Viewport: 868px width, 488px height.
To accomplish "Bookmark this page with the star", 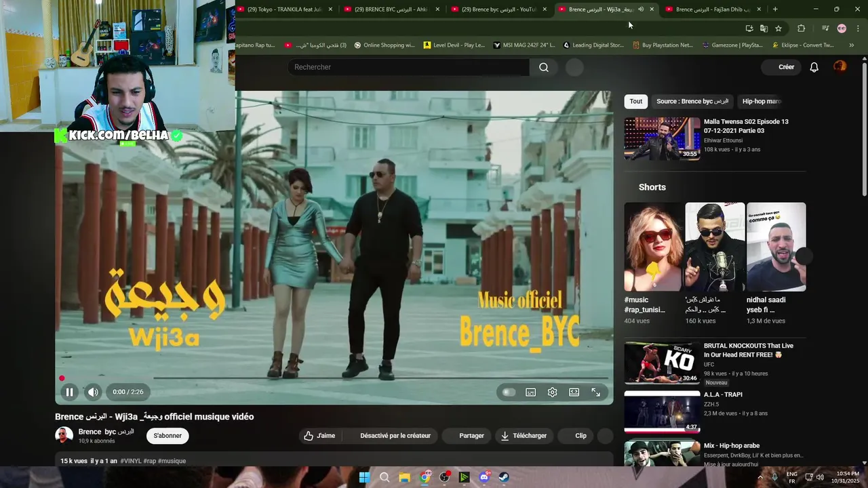I will [778, 28].
